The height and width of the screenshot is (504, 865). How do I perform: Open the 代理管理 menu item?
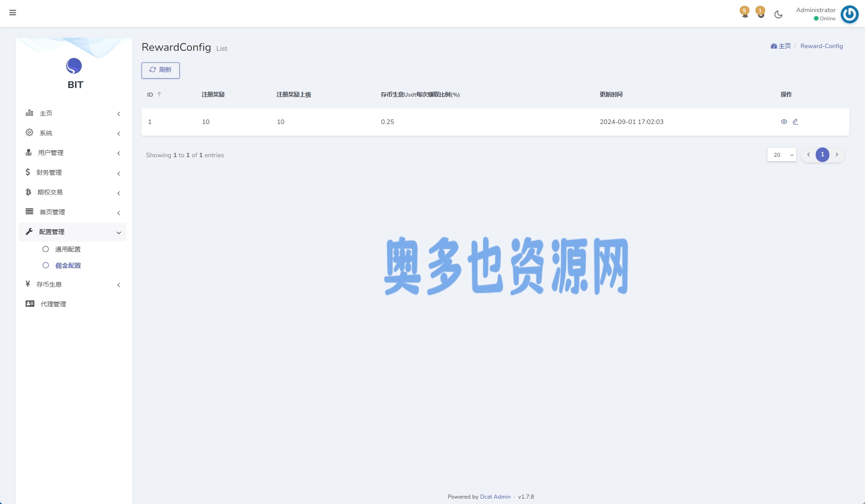pos(53,304)
